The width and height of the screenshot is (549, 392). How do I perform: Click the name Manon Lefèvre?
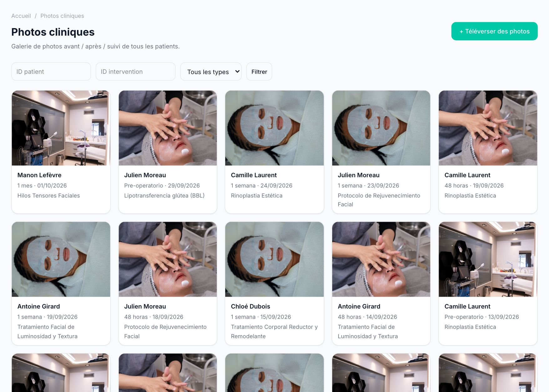point(39,175)
